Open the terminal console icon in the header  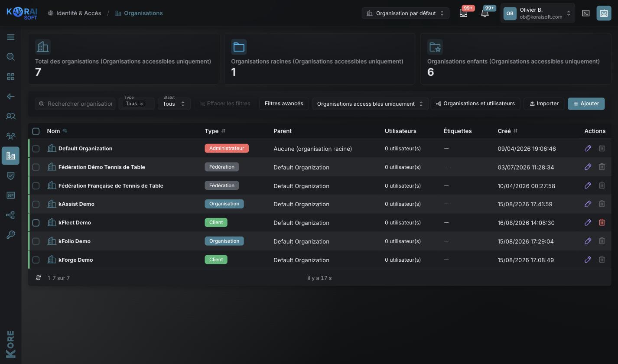point(586,13)
